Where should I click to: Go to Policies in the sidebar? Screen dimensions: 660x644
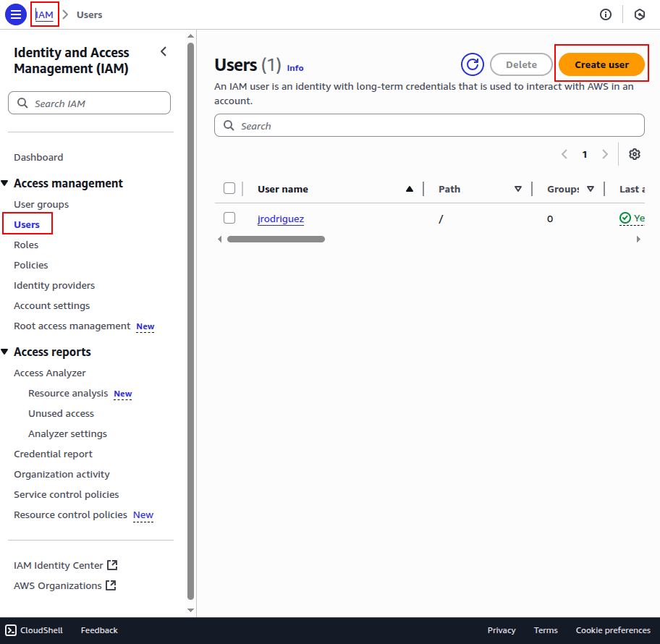(x=31, y=266)
